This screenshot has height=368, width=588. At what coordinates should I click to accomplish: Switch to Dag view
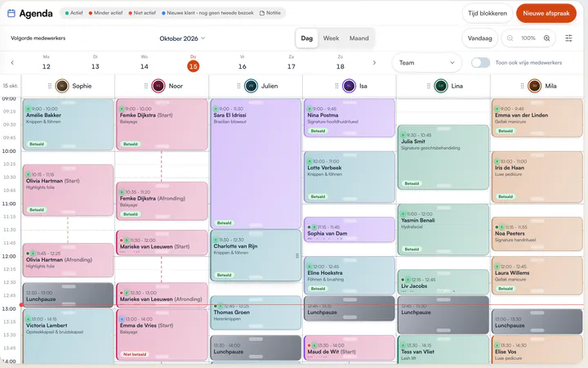click(x=307, y=38)
